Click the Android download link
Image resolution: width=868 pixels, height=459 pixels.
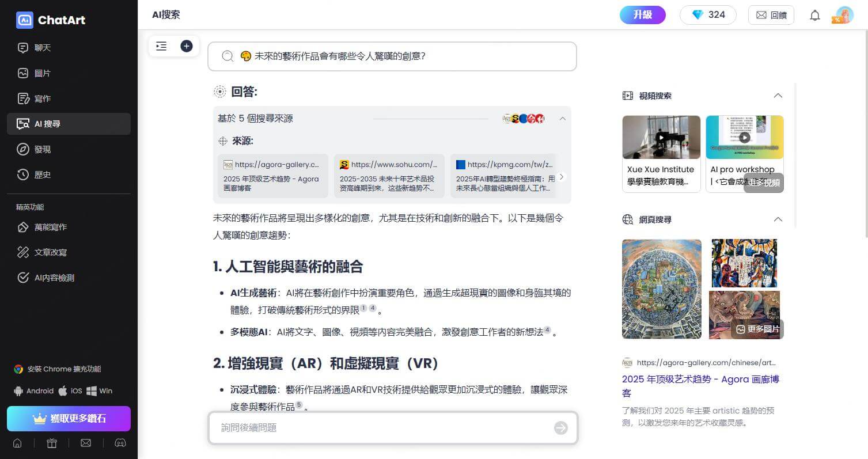(33, 391)
